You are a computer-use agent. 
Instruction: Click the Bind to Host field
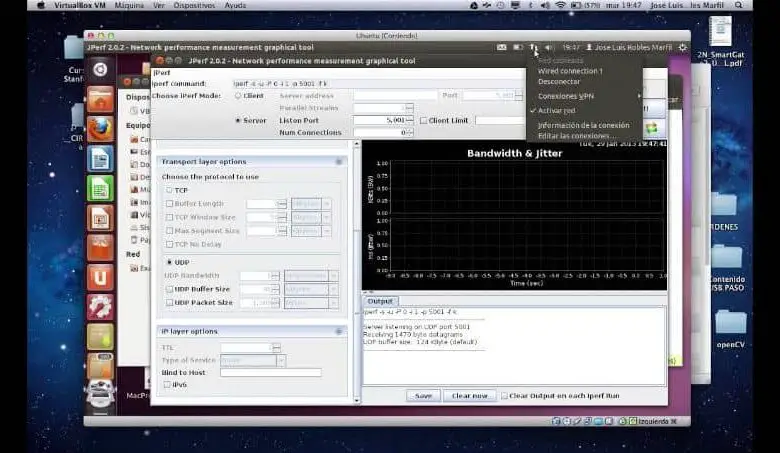click(271, 372)
